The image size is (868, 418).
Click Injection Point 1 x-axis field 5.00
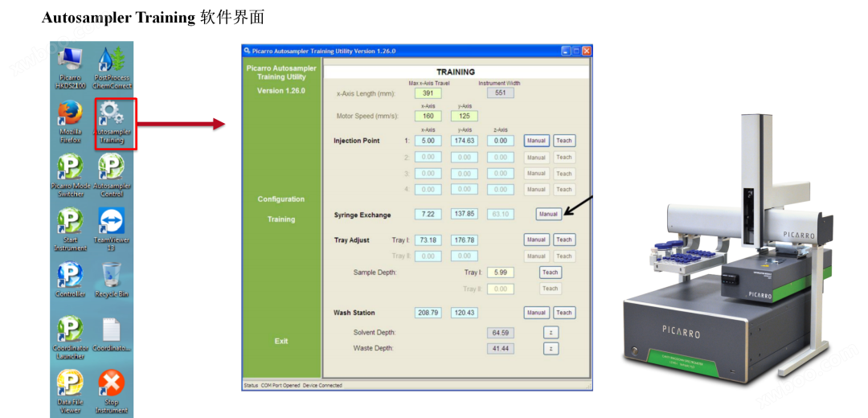pos(428,141)
